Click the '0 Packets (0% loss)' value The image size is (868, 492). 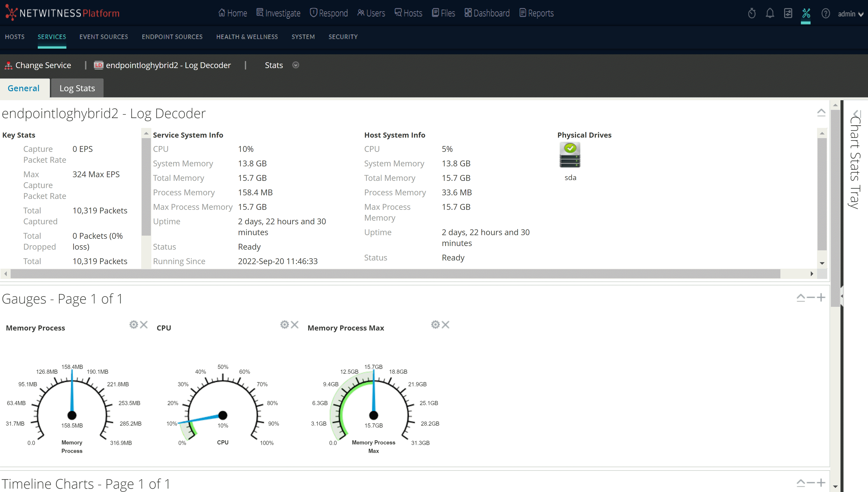(x=98, y=241)
